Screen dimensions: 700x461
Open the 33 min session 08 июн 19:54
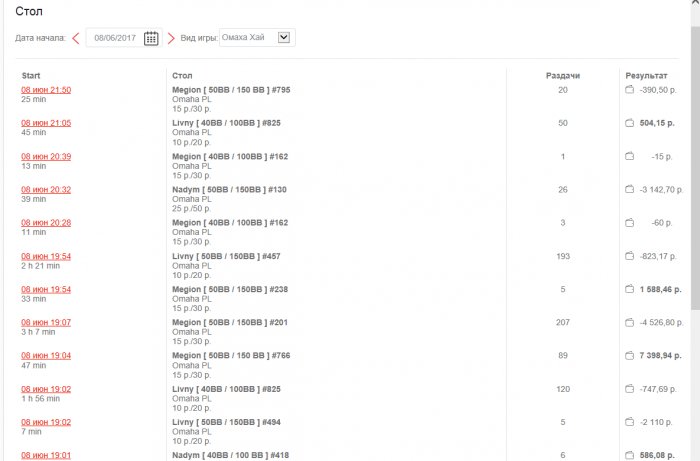[46, 289]
